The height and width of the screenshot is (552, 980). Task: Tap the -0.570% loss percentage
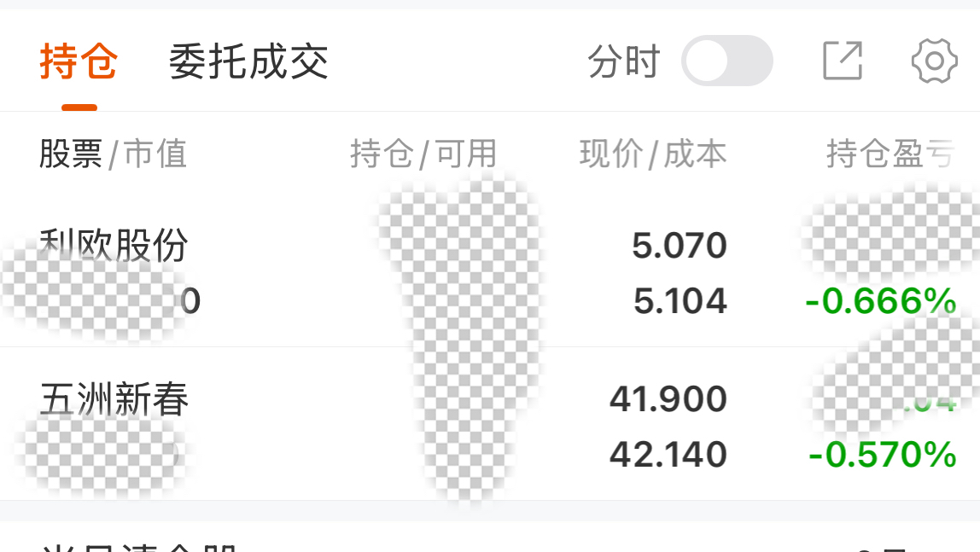coord(882,455)
